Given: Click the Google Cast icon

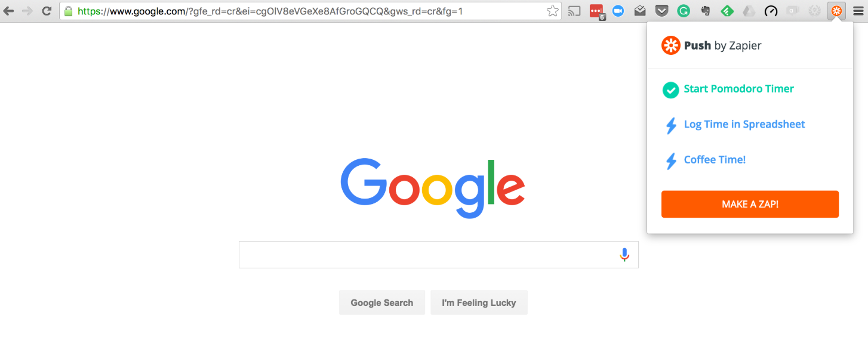Looking at the screenshot, I should [574, 11].
